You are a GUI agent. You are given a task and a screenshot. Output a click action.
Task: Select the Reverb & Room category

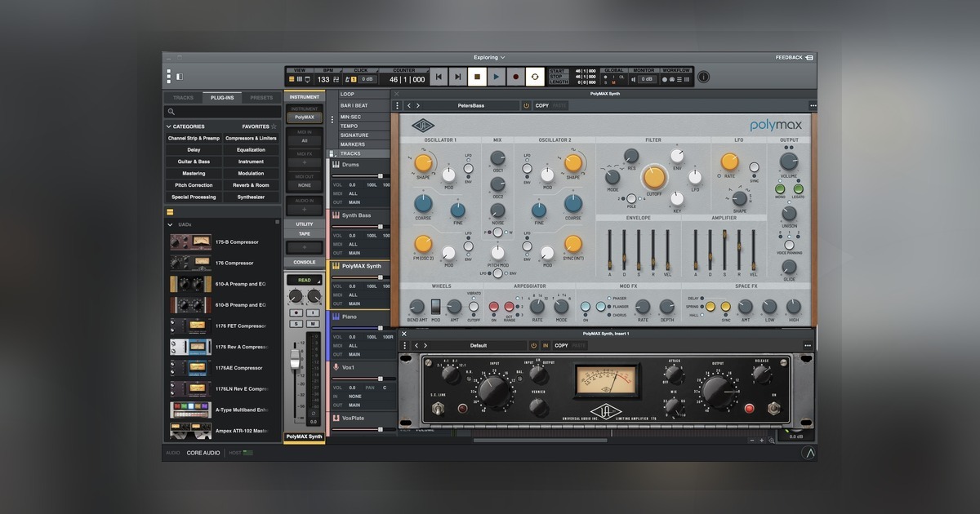click(x=251, y=185)
